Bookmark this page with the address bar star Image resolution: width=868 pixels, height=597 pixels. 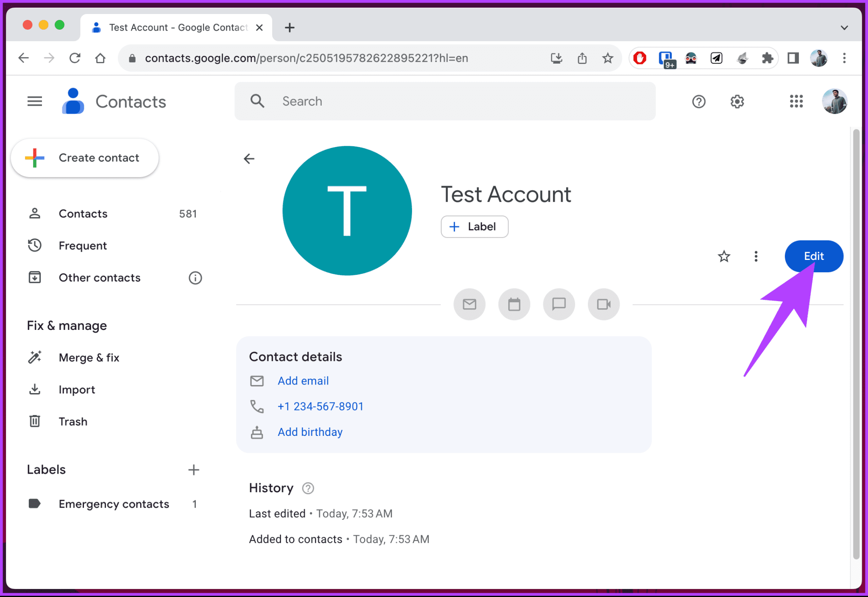608,58
